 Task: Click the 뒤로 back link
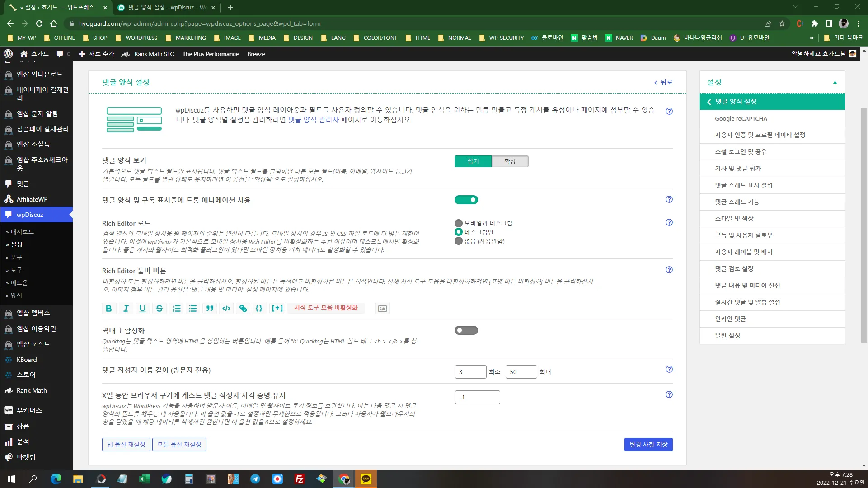click(663, 82)
